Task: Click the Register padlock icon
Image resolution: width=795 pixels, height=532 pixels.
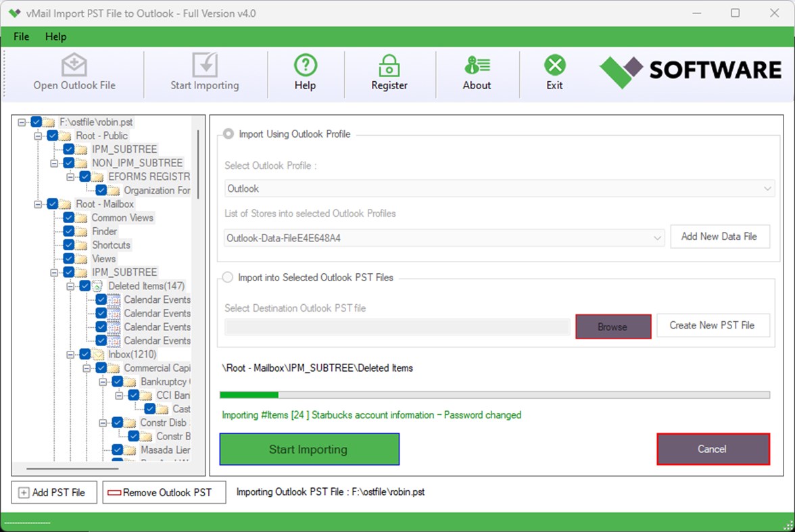Action: pyautogui.click(x=389, y=68)
